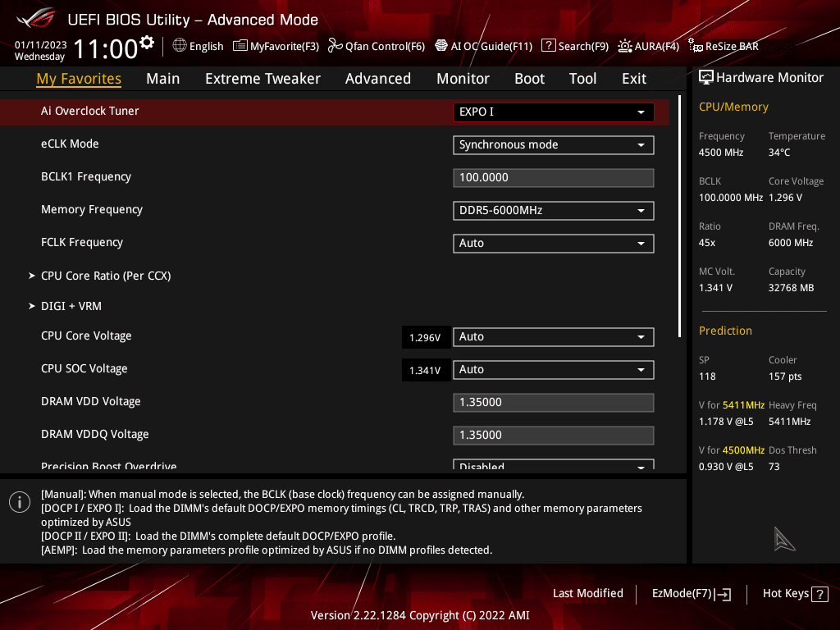The height and width of the screenshot is (630, 840).
Task: Click CPU Core Voltage 1.296V readout
Action: (425, 337)
